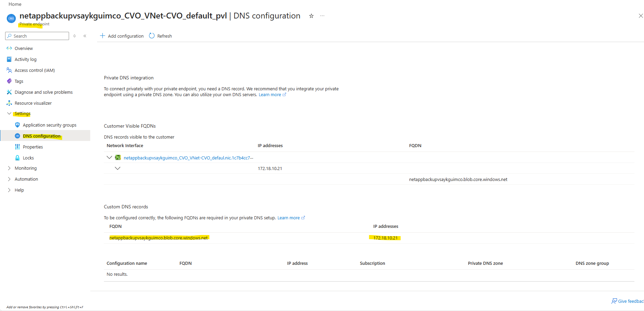Viewport: 644px width, 311px height.
Task: Click the magnifier icon in search box
Action: click(10, 36)
